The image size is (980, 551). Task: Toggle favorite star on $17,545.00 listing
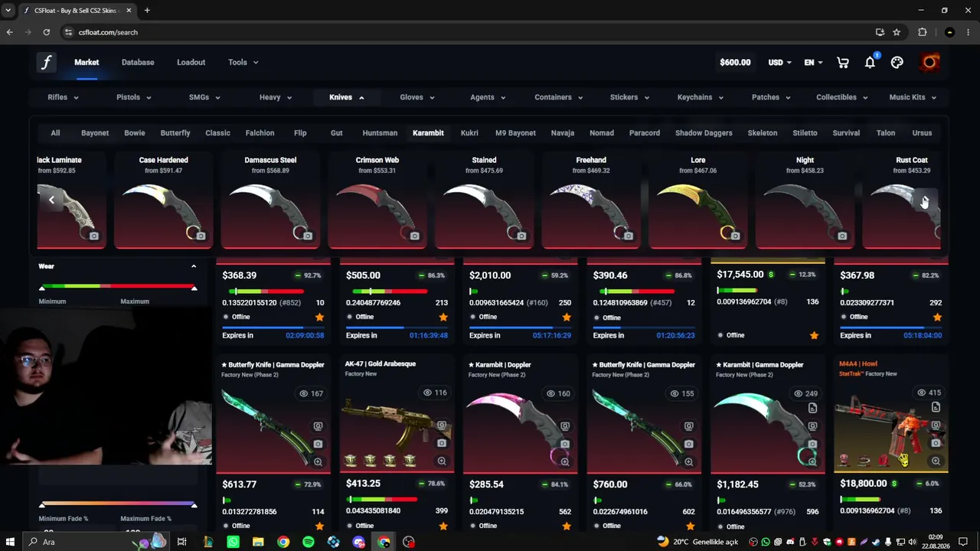pyautogui.click(x=814, y=335)
